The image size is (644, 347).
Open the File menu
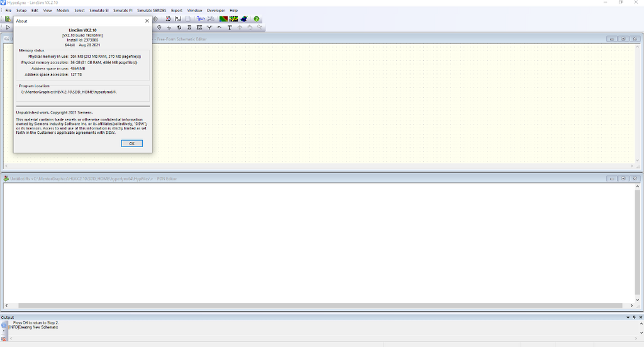click(8, 10)
